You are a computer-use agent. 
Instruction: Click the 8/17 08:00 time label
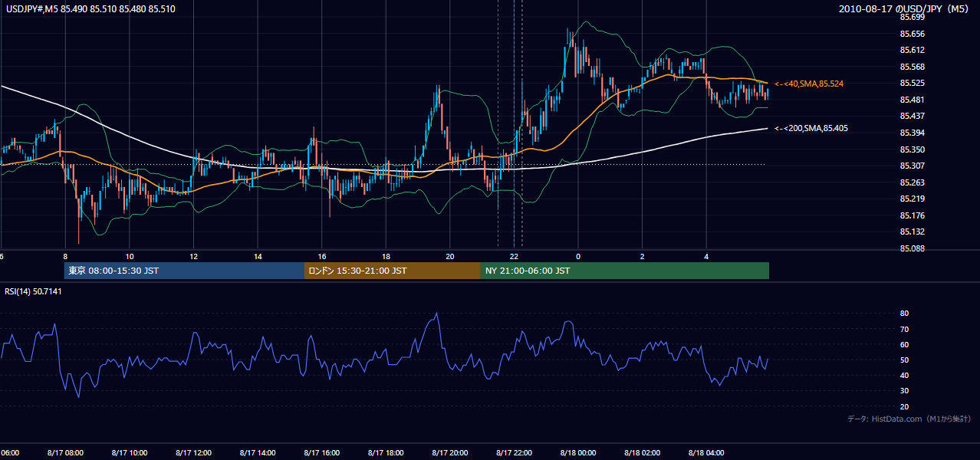[x=64, y=452]
